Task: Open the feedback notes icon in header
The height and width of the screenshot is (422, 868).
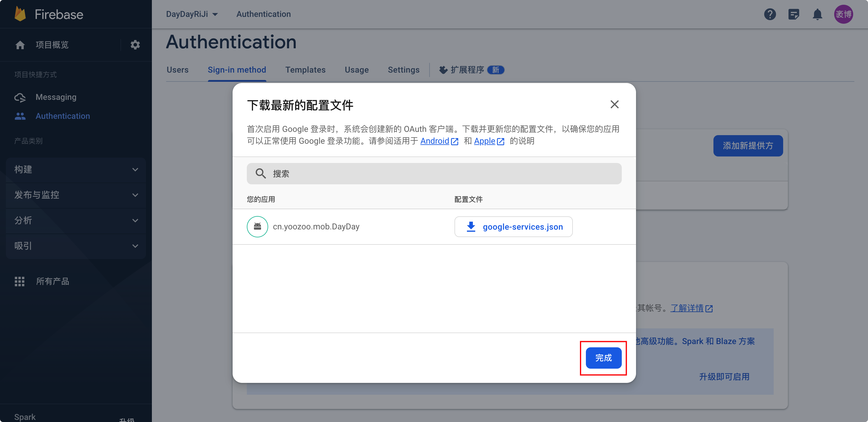Action: tap(794, 14)
